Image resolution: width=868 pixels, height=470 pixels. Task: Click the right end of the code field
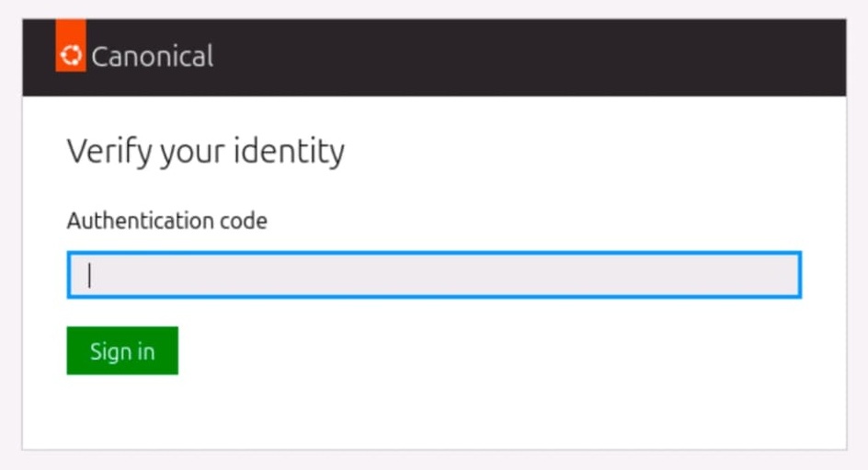pos(782,275)
